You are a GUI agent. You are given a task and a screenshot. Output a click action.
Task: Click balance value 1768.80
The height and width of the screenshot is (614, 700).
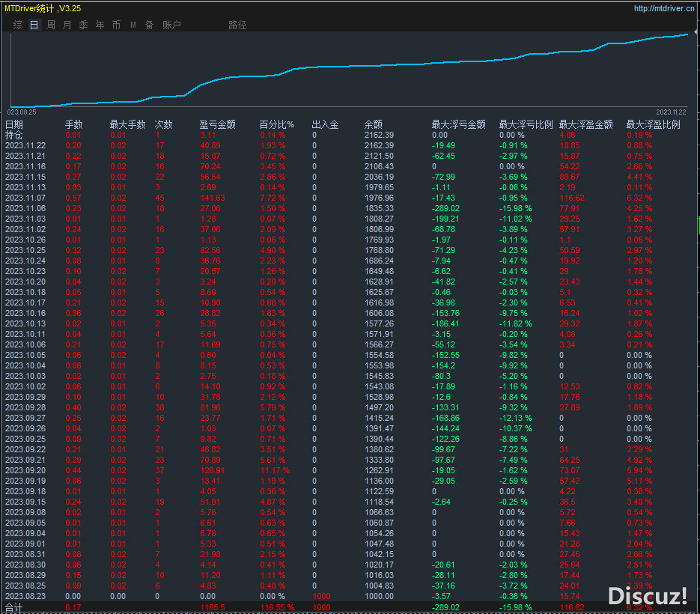point(380,251)
